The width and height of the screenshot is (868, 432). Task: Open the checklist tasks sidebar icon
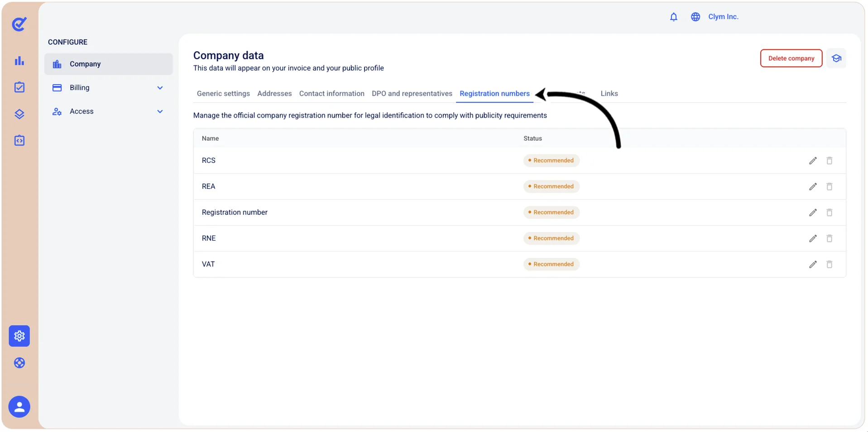point(19,87)
